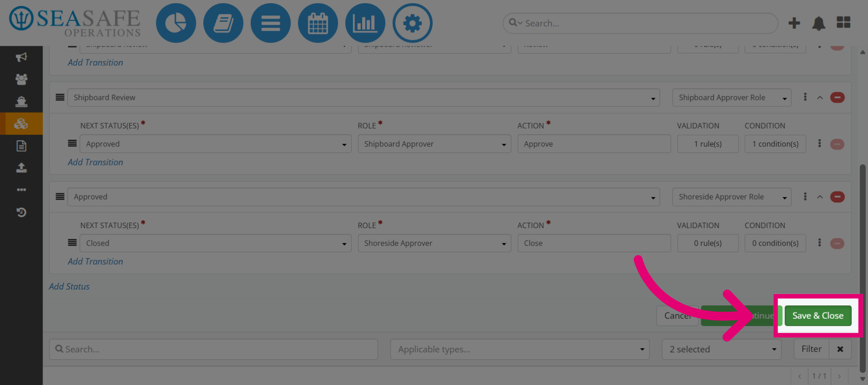Open the pie chart dashboard icon
The image size is (868, 385).
pyautogui.click(x=176, y=23)
